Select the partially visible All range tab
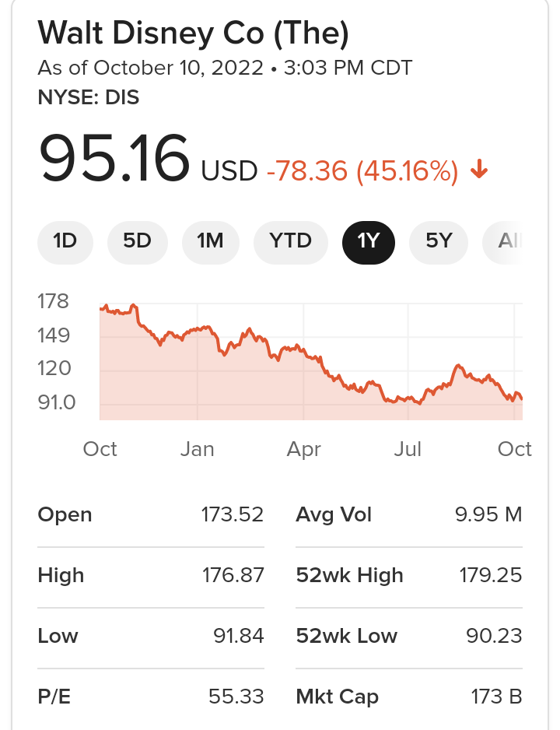560x730 pixels. [507, 241]
